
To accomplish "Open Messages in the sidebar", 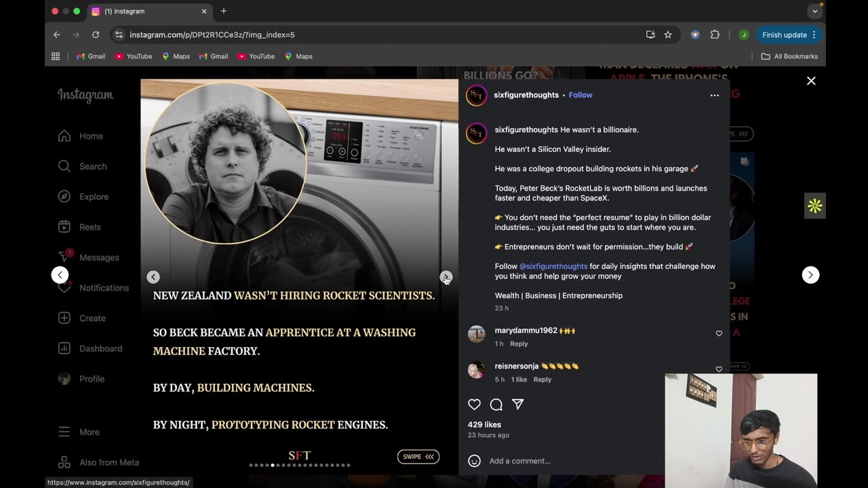I will point(88,258).
